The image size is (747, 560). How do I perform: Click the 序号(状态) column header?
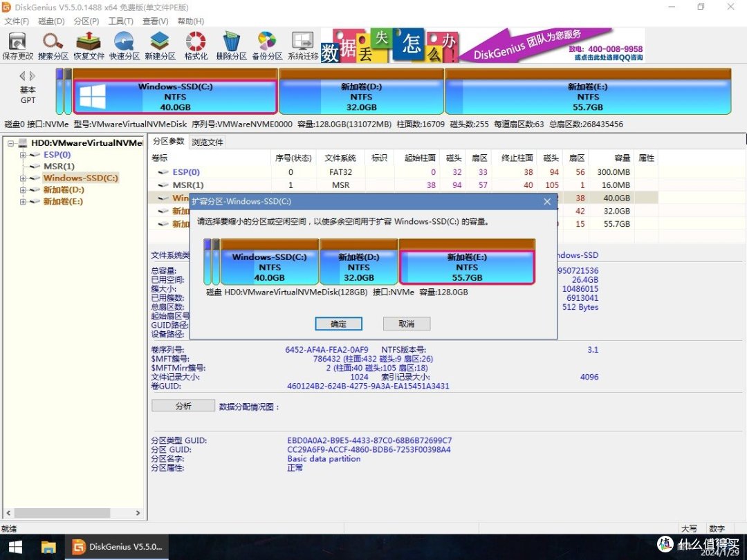293,158
